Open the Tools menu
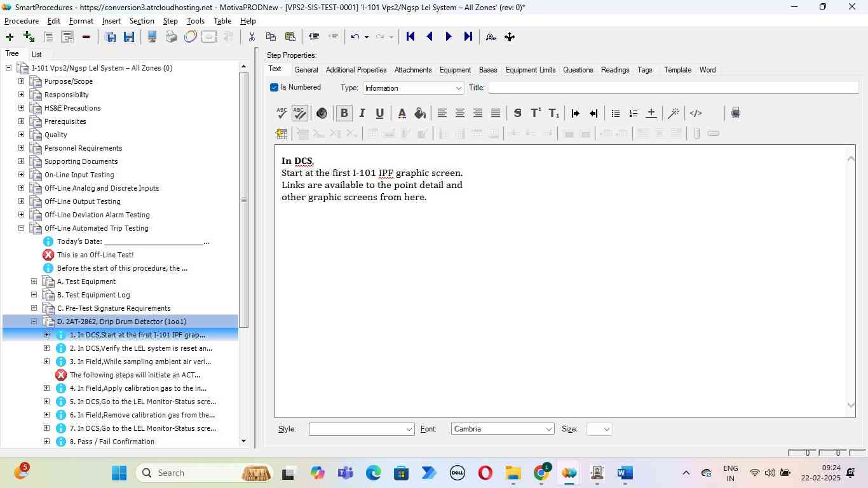 [x=196, y=21]
